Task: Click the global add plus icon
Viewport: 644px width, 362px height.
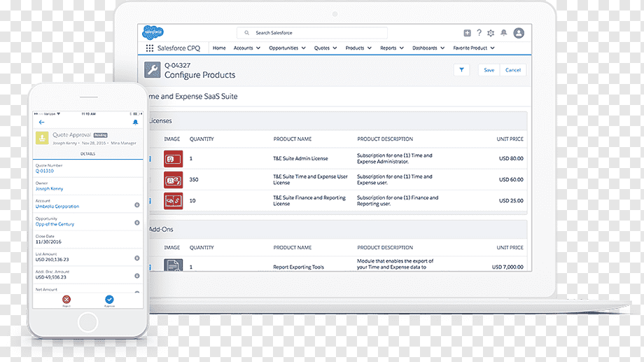Action: [467, 33]
